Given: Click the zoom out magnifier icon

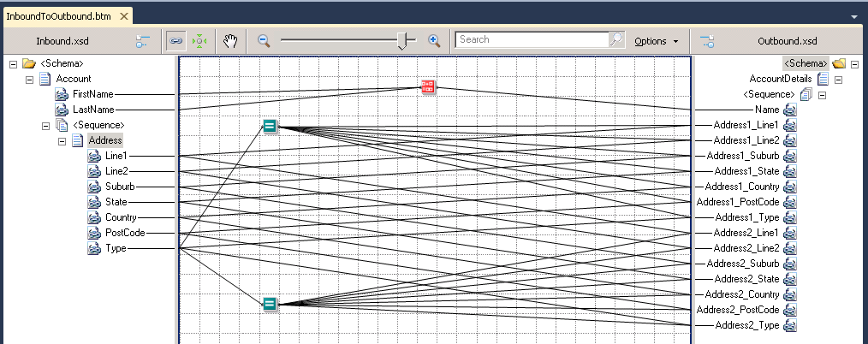Looking at the screenshot, I should click(x=264, y=40).
